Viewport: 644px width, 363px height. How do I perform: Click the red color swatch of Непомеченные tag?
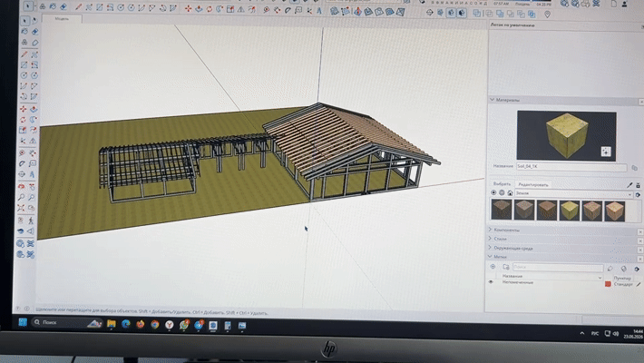(608, 284)
